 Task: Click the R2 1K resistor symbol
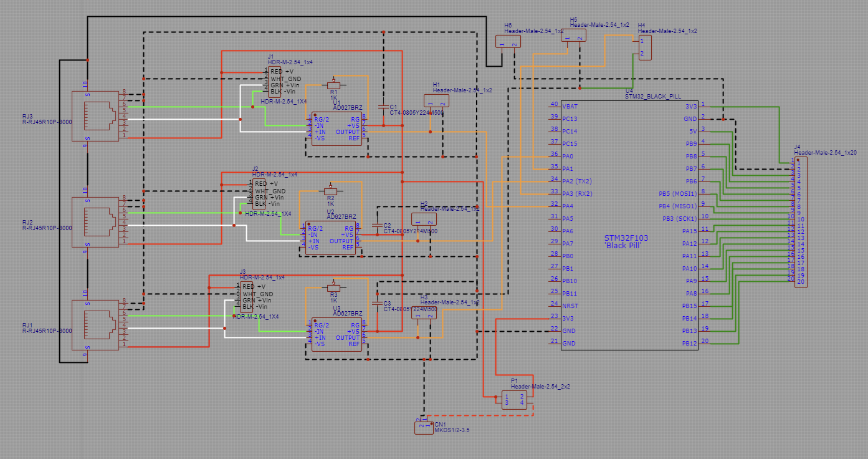(331, 191)
